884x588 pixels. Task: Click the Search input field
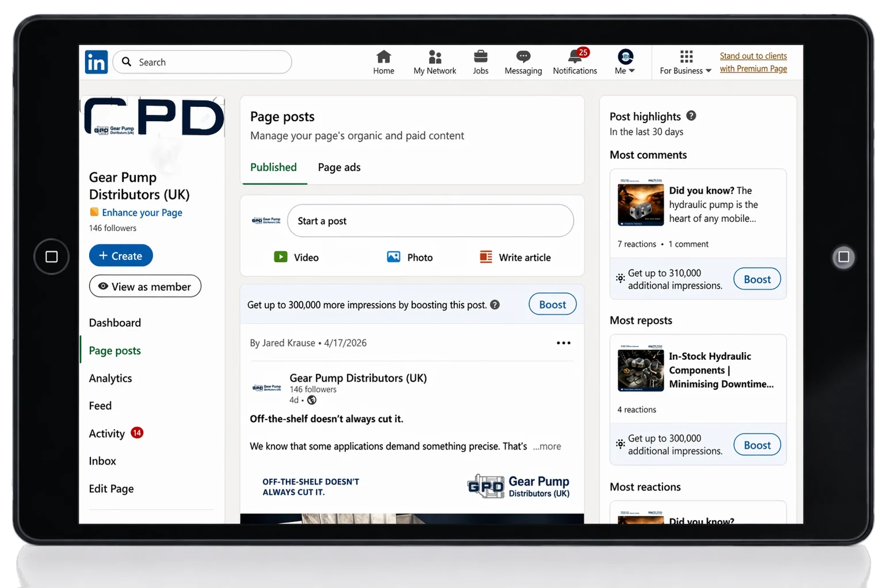point(202,62)
